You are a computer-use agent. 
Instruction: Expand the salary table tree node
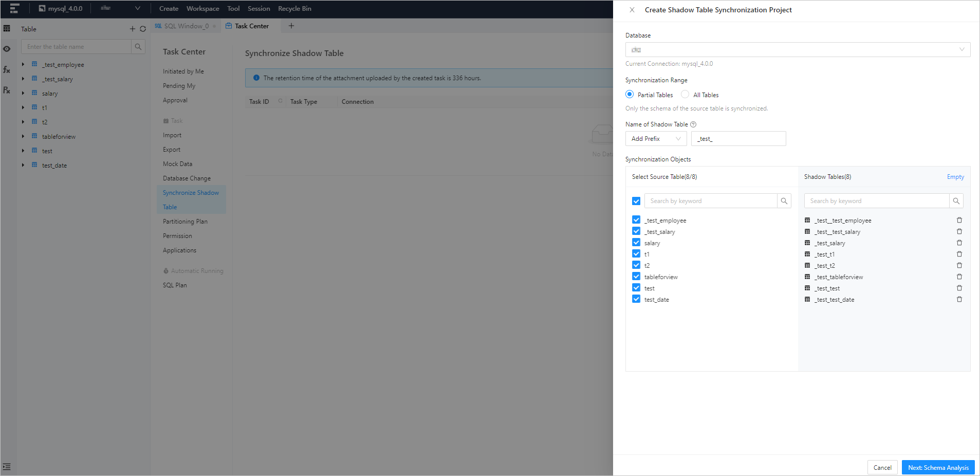pyautogui.click(x=23, y=93)
